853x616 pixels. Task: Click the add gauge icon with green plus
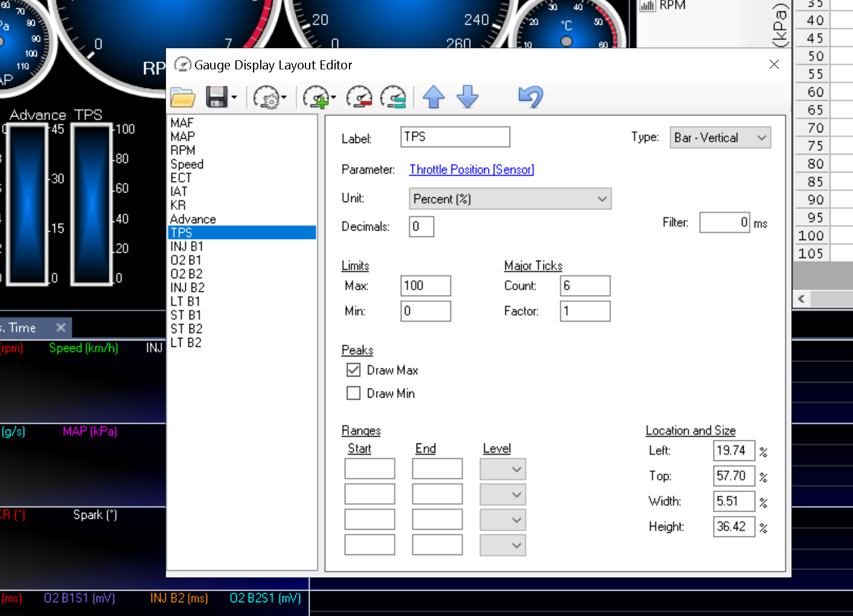[x=316, y=97]
